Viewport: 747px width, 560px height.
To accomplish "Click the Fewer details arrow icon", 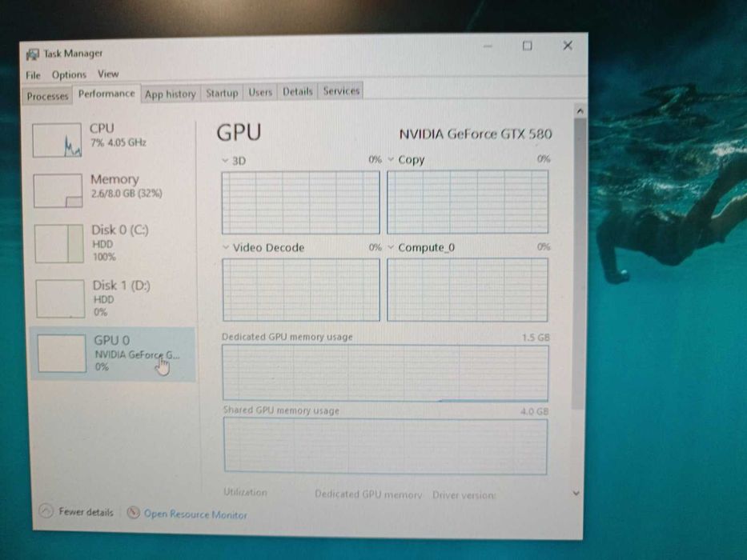I will [46, 511].
